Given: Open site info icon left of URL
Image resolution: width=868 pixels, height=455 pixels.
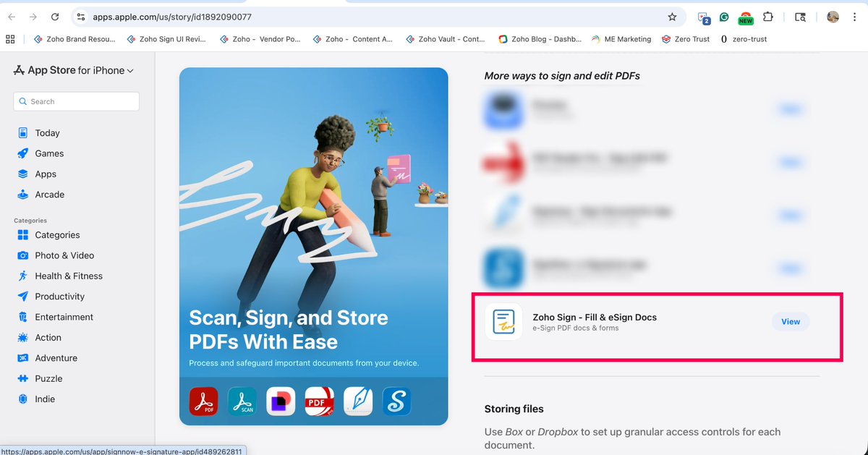Looking at the screenshot, I should click(x=81, y=17).
